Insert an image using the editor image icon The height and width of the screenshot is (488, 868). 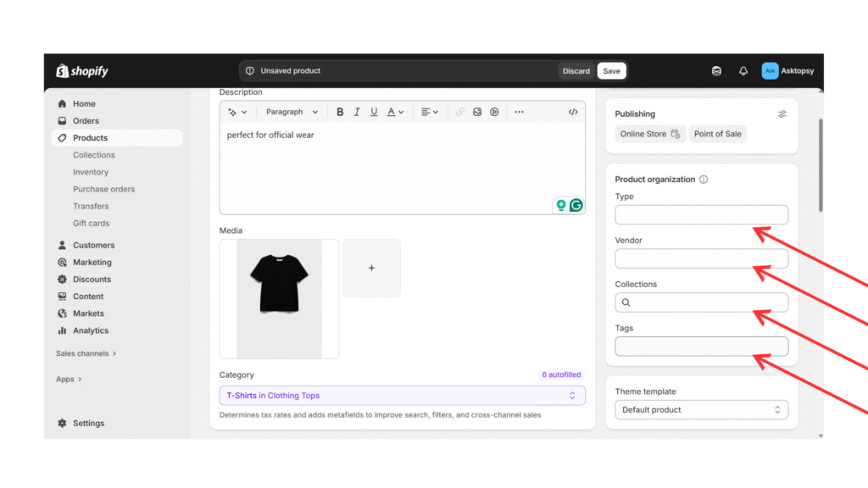tap(477, 112)
